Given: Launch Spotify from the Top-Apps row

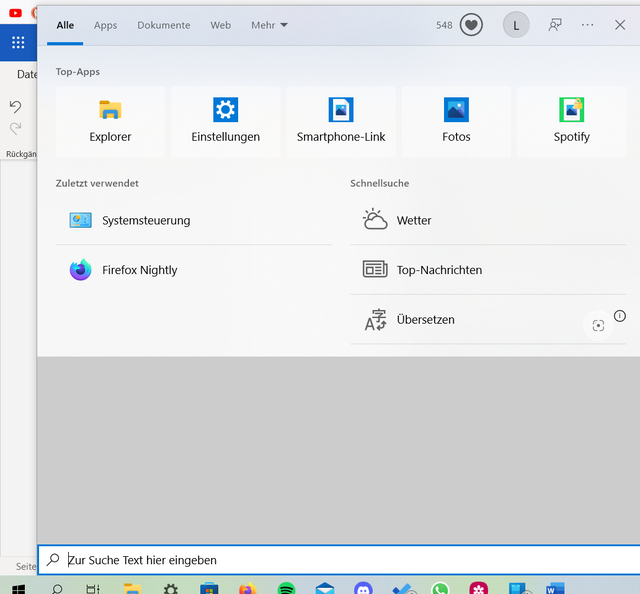Looking at the screenshot, I should (571, 121).
